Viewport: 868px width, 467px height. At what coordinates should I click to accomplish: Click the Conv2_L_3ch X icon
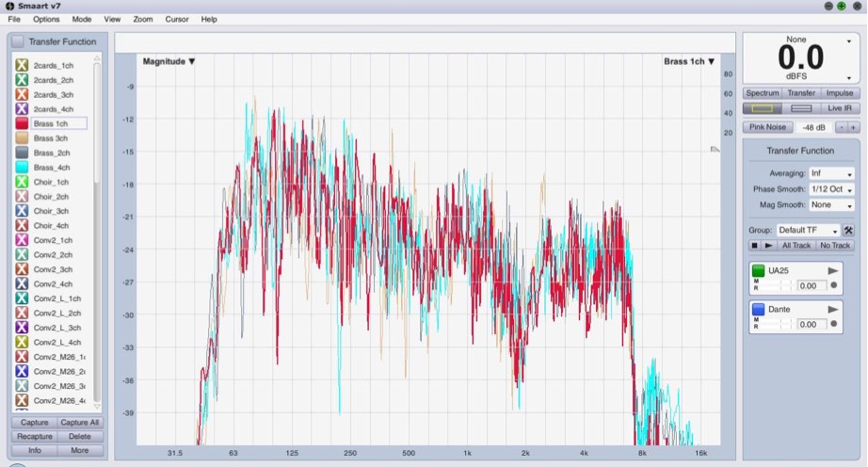(x=22, y=328)
